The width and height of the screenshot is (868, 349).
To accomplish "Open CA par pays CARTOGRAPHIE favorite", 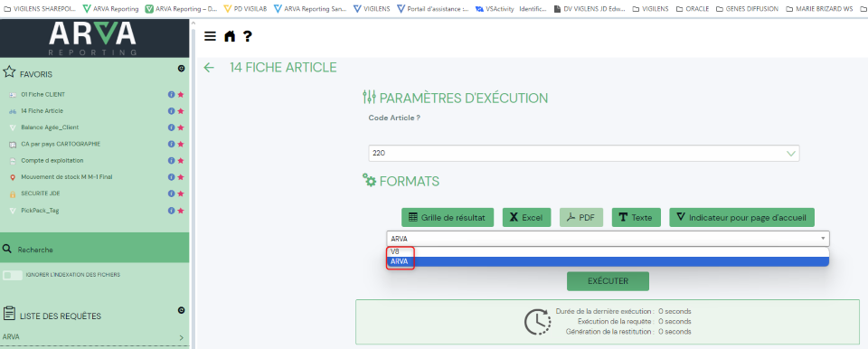I will point(61,144).
